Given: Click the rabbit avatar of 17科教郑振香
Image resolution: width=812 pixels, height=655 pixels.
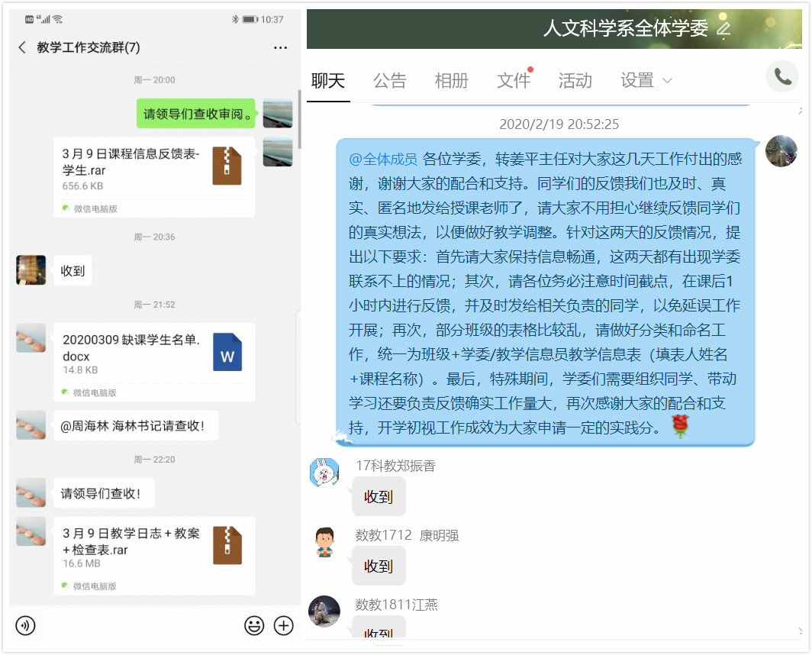Looking at the screenshot, I should (324, 473).
